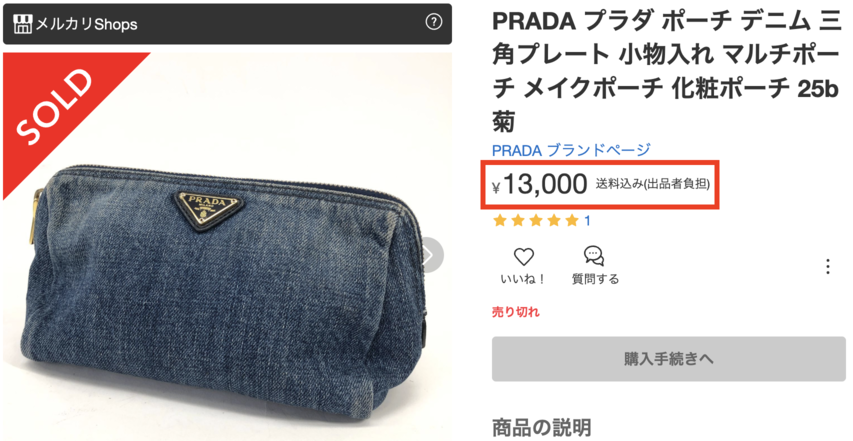Open the PRADA ブランドページ link

coord(571,150)
